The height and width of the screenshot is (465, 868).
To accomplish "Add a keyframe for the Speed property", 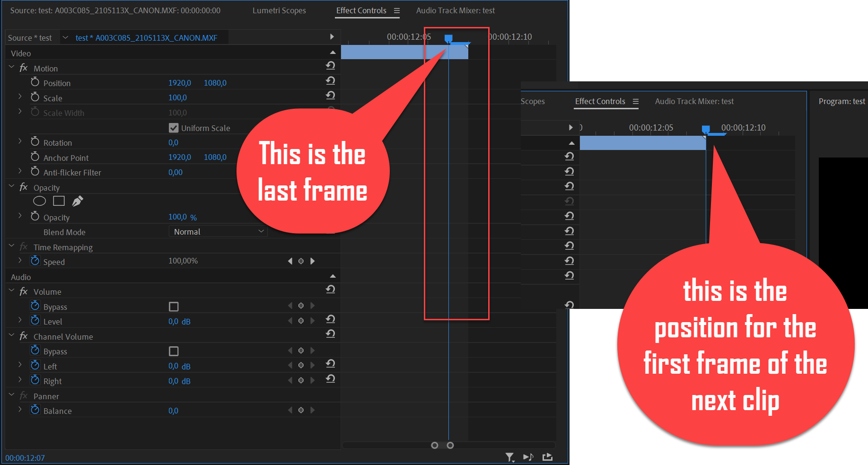I will (301, 261).
